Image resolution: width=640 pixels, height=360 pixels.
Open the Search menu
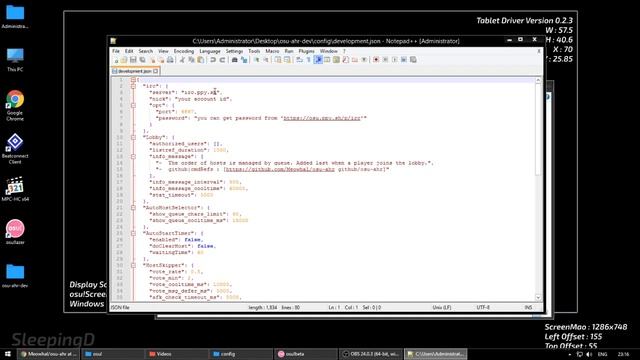[x=145, y=51]
